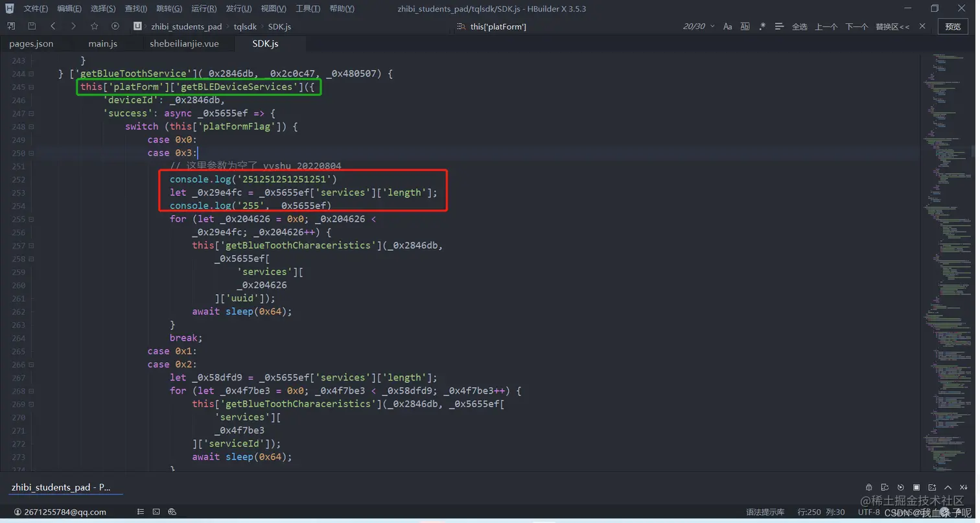Click tqlsdk folder in the breadcrumb
Viewport: 980px width, 523px height.
tap(245, 27)
